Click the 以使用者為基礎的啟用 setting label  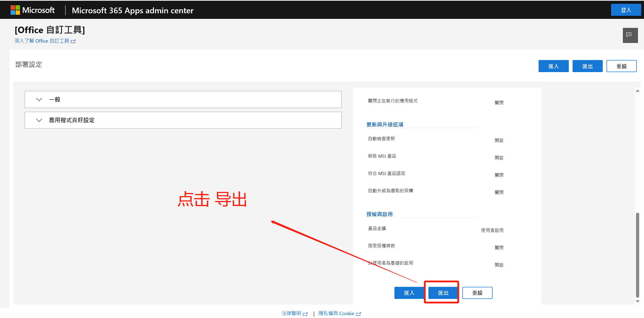(x=390, y=263)
